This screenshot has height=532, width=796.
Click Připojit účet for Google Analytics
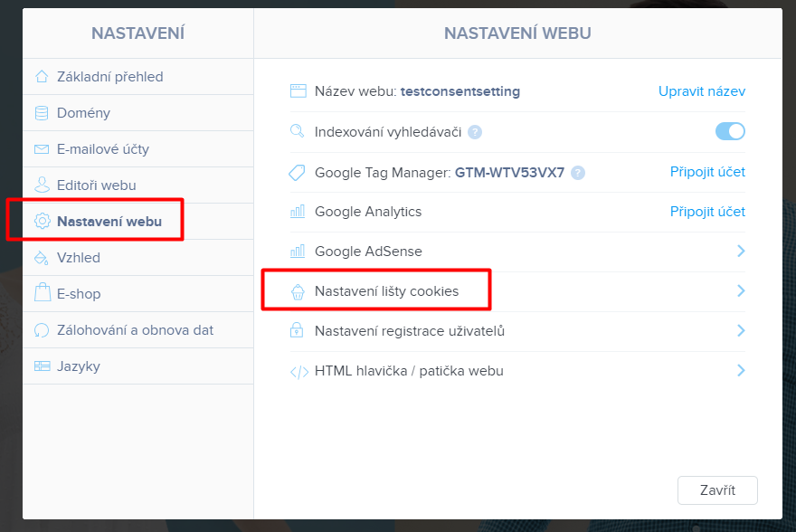click(x=707, y=212)
